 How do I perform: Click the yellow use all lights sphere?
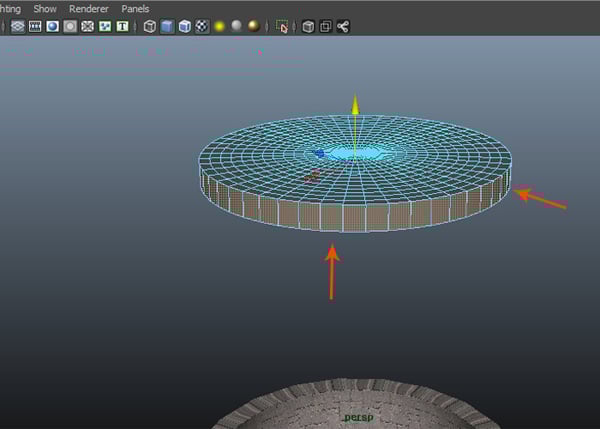219,26
